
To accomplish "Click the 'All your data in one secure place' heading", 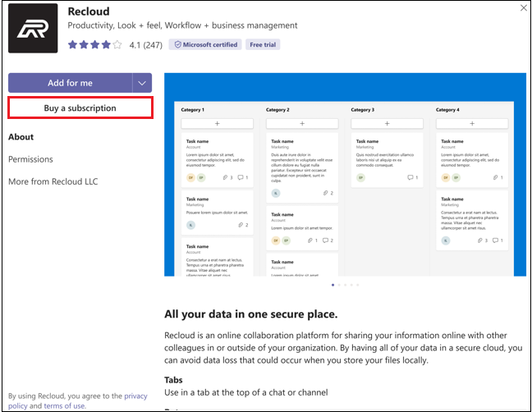I will click(x=250, y=314).
